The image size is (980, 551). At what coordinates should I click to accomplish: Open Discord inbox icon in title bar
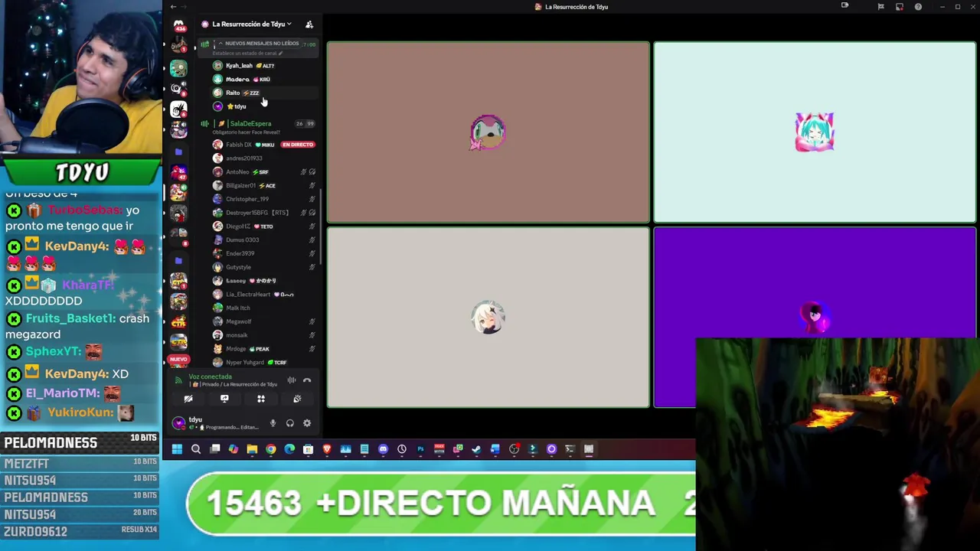(x=900, y=7)
